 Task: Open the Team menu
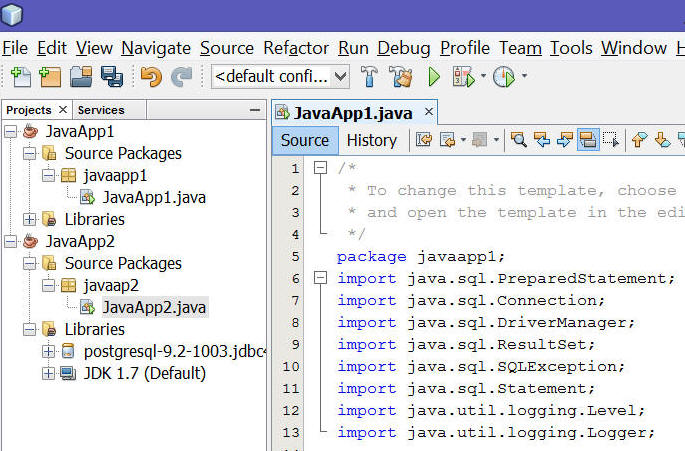click(520, 48)
